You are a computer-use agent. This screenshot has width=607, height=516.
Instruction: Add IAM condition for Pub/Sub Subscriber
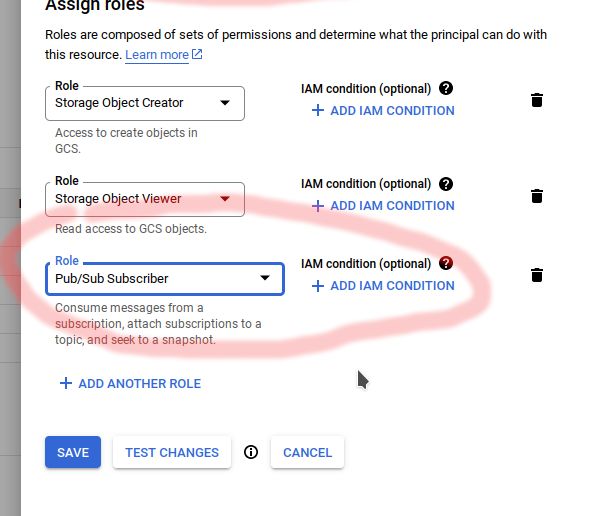(x=383, y=285)
